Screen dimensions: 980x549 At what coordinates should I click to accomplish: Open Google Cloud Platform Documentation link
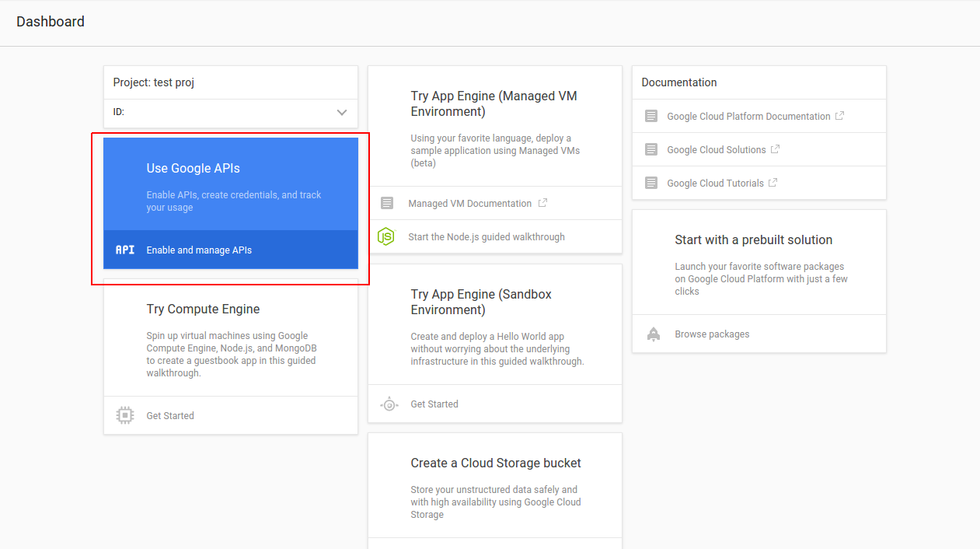pyautogui.click(x=748, y=116)
